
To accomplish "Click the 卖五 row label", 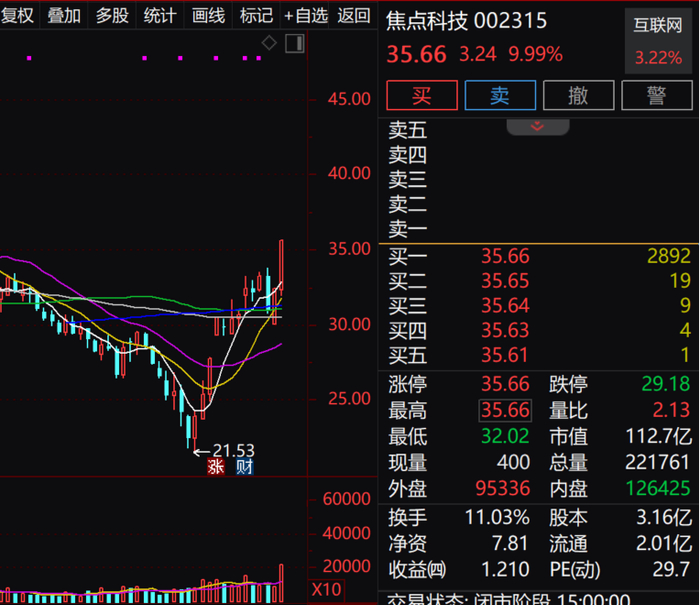I will tap(408, 130).
